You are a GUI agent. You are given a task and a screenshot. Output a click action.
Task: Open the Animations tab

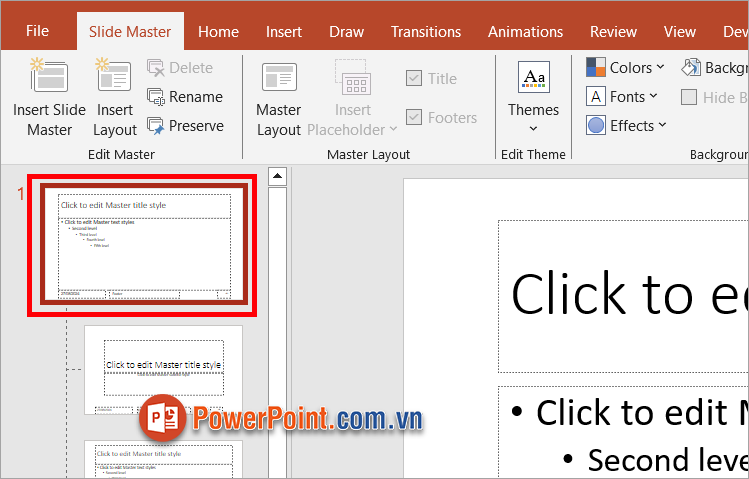tap(525, 32)
